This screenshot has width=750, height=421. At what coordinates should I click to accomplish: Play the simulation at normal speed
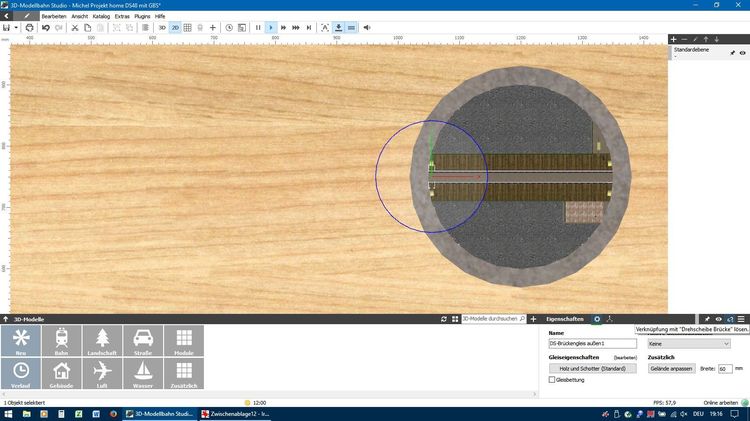271,28
